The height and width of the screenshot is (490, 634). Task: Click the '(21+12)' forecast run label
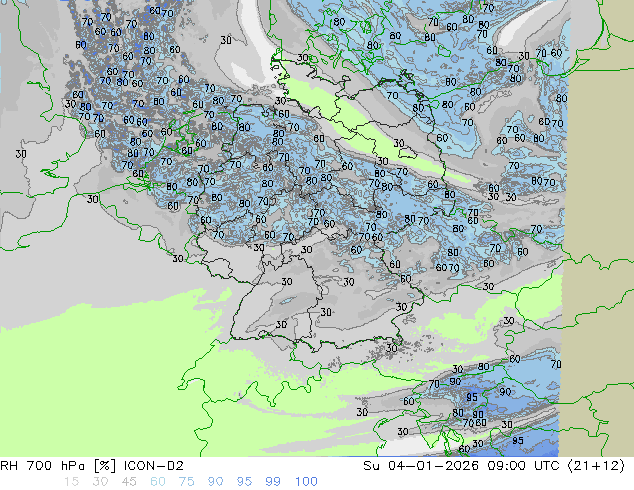(x=596, y=466)
